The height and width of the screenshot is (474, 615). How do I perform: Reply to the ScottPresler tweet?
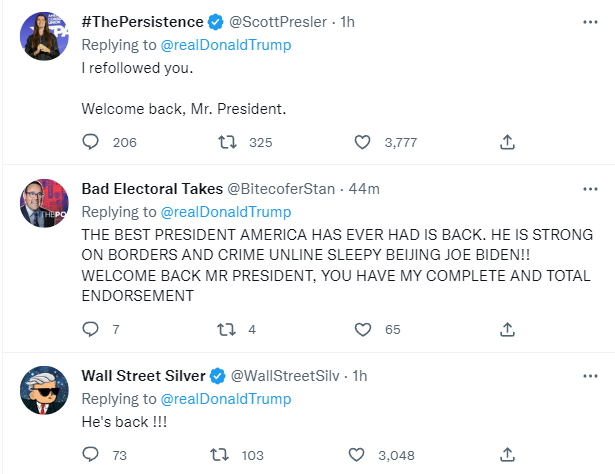click(x=91, y=143)
